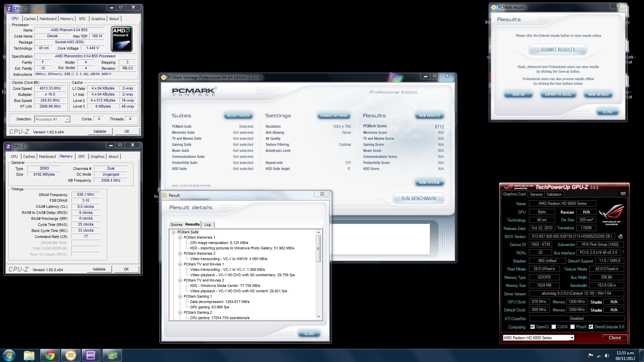Image resolution: width=644 pixels, height=362 pixels.
Task: Collapse PCMark TV and Movies 2 node
Action: [x=180, y=280]
